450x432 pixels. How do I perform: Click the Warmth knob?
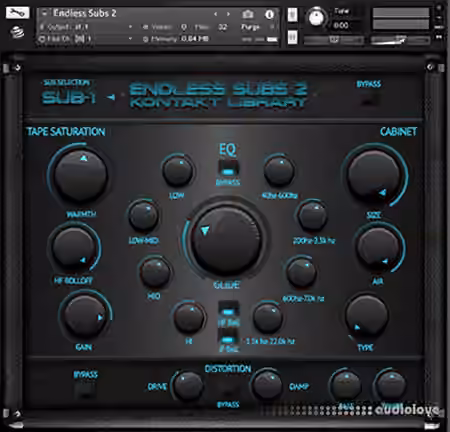(80, 175)
